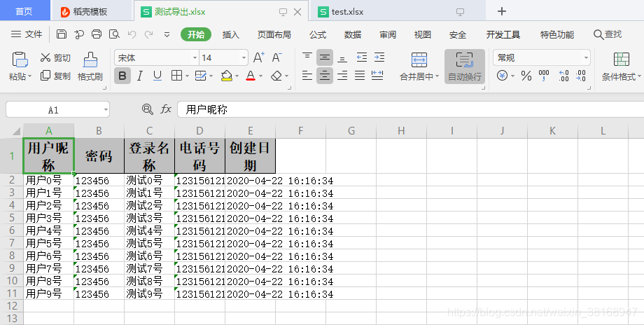Align text to bottom
This screenshot has height=325, width=644.
click(x=342, y=57)
